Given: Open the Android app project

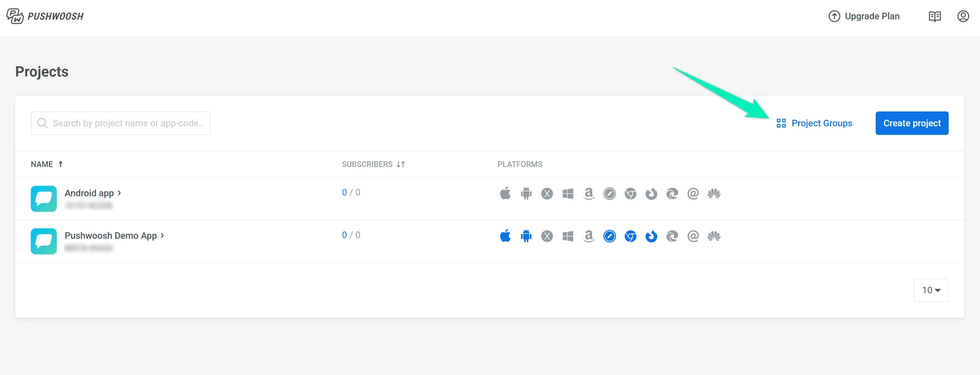Looking at the screenshot, I should click(89, 193).
